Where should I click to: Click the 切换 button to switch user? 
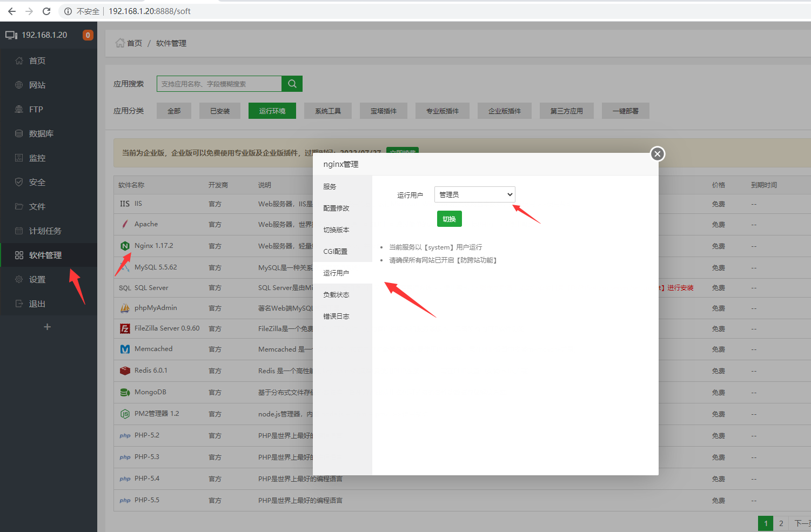coord(449,219)
